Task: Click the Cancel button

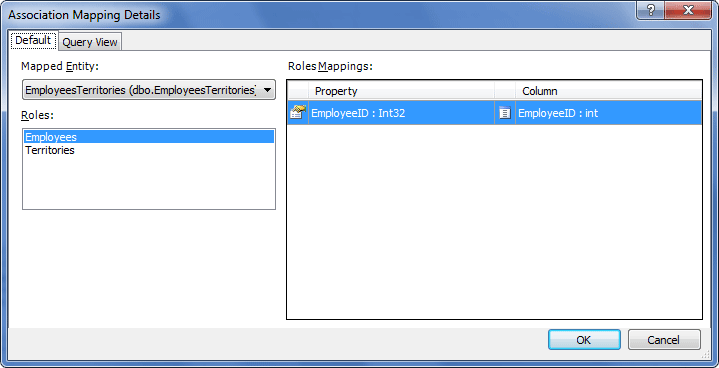Action: tap(664, 340)
